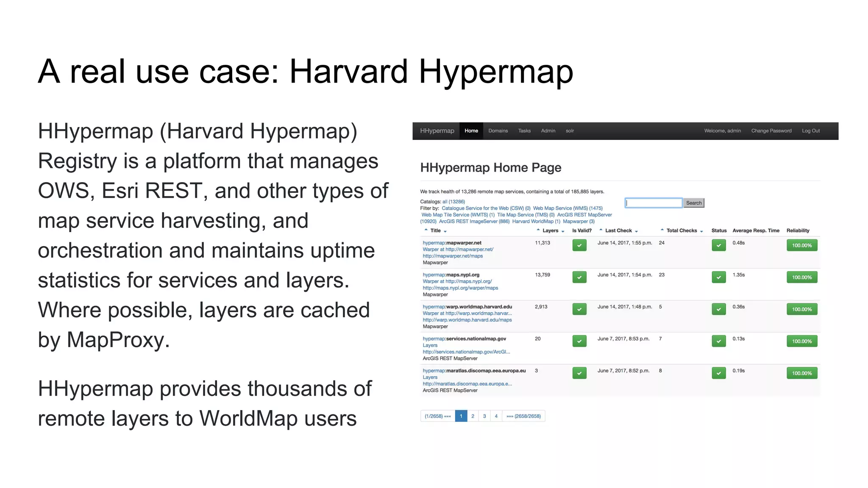Viewport: 868px width, 488px height.
Task: Click 'June 14, 2017, 1:54 p.m.' cell
Action: click(x=625, y=275)
